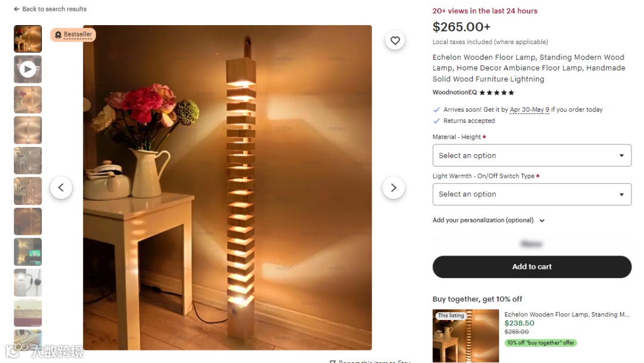Open the Echelon Wooden Floor Lamp bundle title
Viewport: 644px width, 363px height.
point(567,315)
